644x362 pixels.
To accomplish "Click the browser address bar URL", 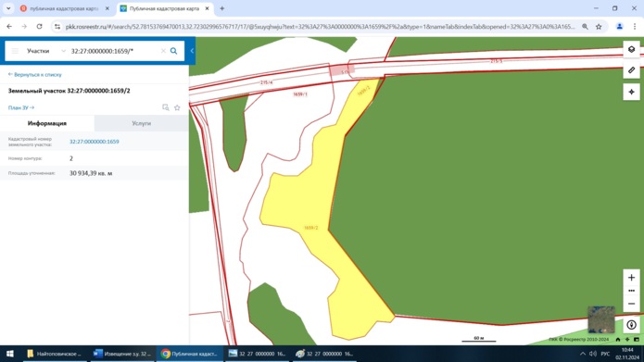I will coord(321,27).
